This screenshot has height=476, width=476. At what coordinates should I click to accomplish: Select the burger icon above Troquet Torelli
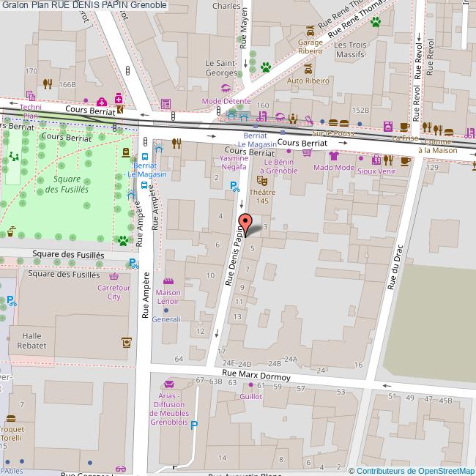point(10,416)
